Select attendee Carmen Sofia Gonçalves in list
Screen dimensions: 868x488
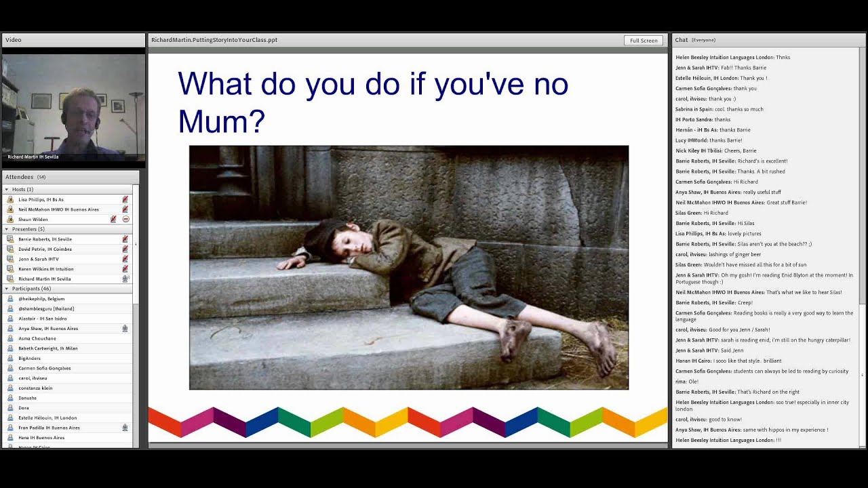(45, 368)
